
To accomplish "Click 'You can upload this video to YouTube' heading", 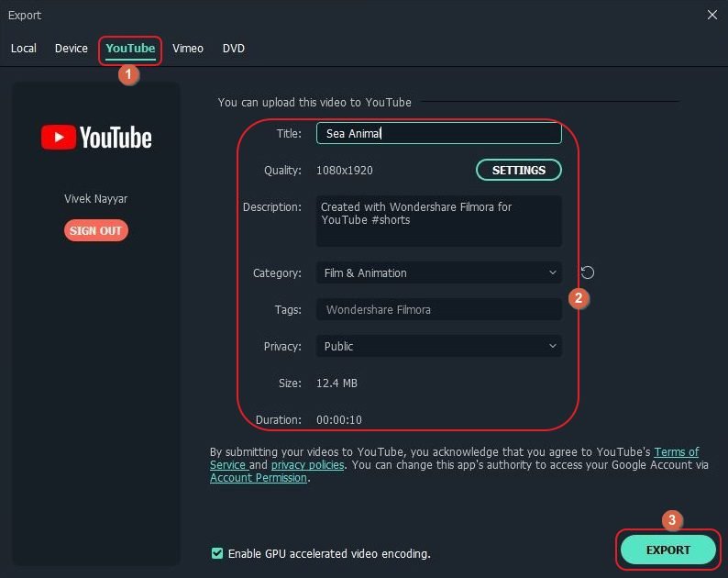I will (314, 102).
